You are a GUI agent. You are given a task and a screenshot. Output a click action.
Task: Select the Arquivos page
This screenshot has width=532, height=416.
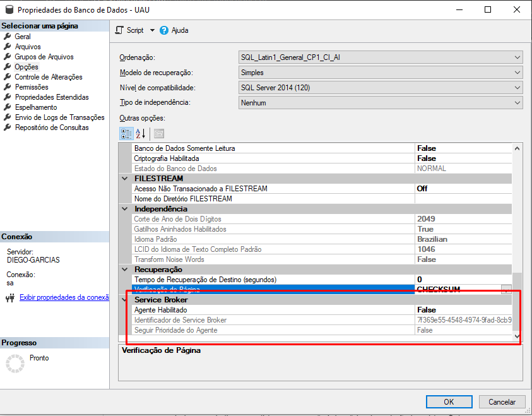coord(27,47)
